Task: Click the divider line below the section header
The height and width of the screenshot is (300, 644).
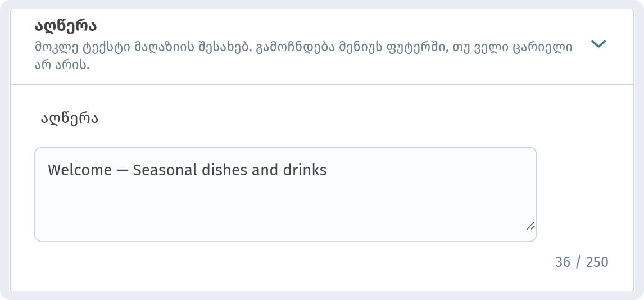Action: pos(322,84)
